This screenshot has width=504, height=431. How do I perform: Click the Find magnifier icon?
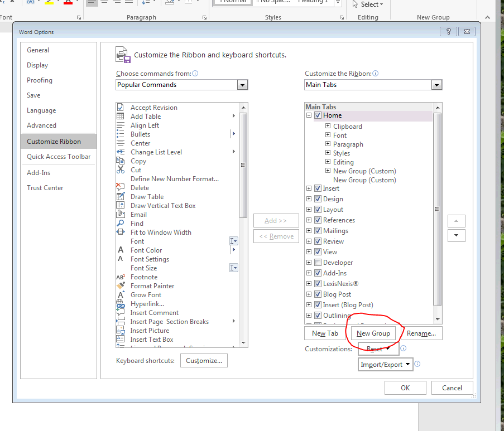pos(120,224)
